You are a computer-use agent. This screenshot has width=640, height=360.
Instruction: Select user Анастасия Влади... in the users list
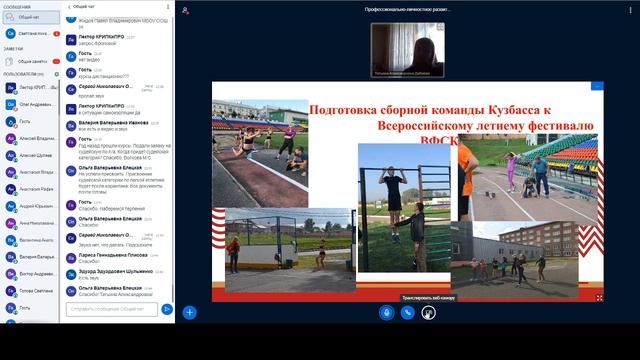[31, 172]
